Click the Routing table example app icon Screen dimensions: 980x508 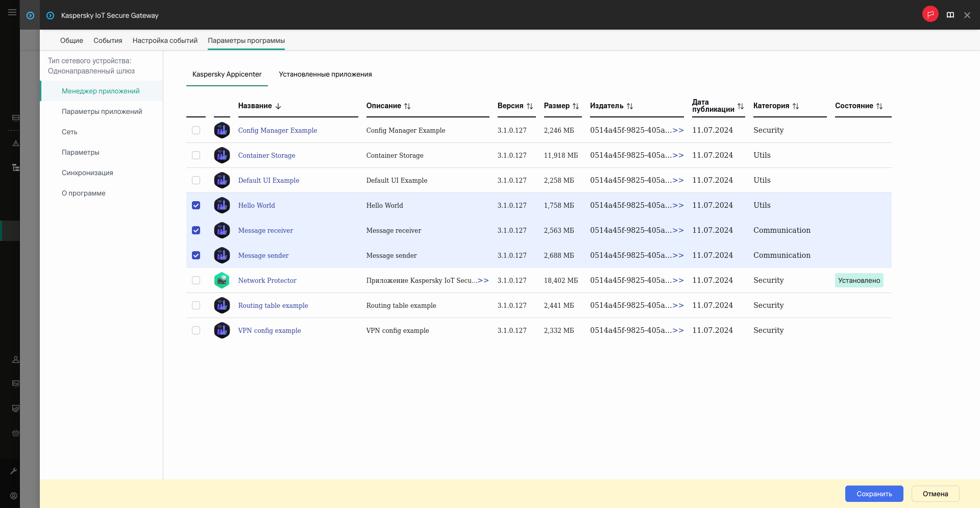tap(222, 305)
